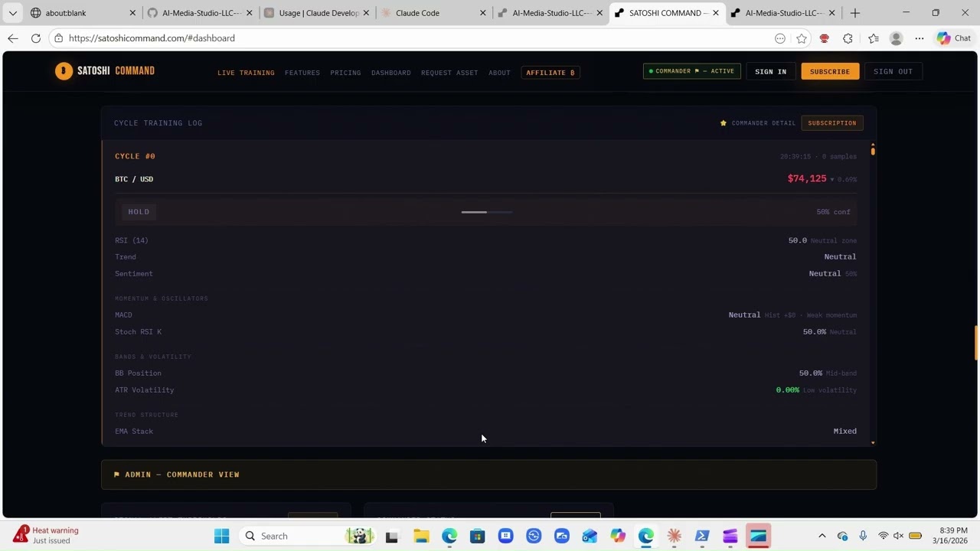This screenshot has width=980, height=551.
Task: Click the Sign Out button
Action: click(893, 71)
